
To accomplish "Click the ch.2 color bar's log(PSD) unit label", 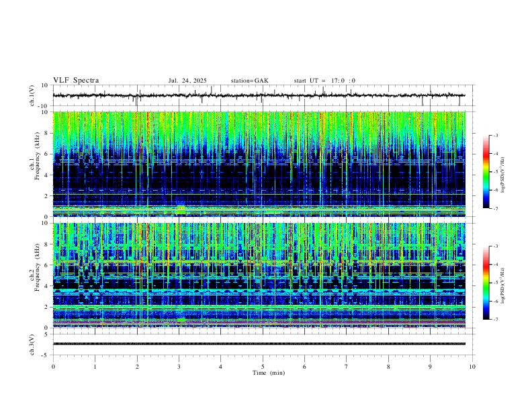I will (x=503, y=286).
